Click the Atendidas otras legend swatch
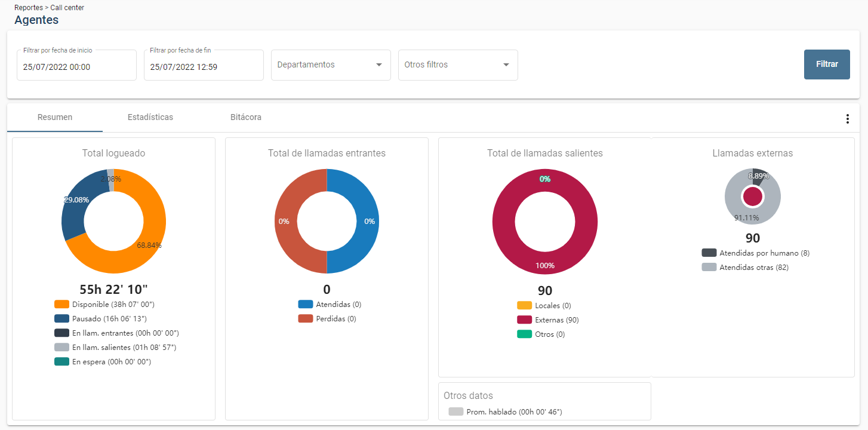 tap(709, 268)
